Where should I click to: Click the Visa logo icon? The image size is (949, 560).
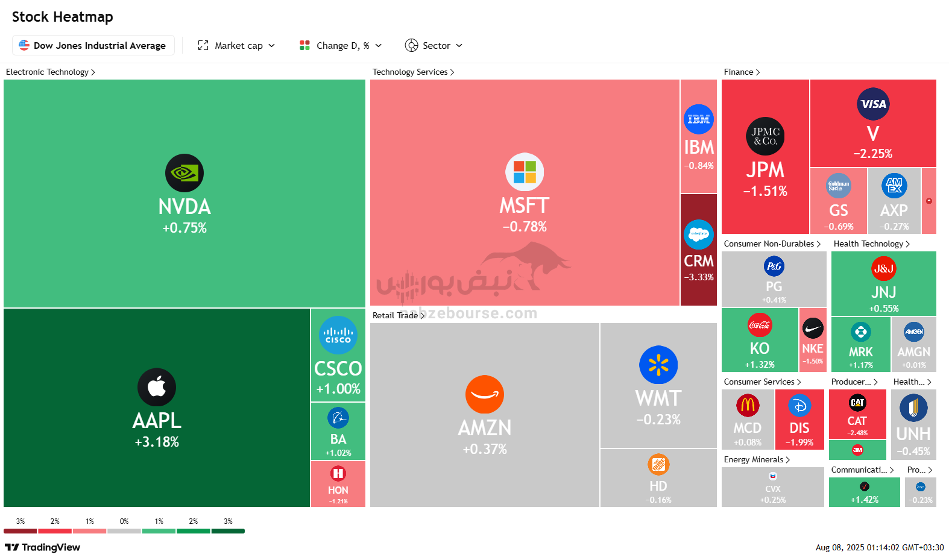click(873, 104)
